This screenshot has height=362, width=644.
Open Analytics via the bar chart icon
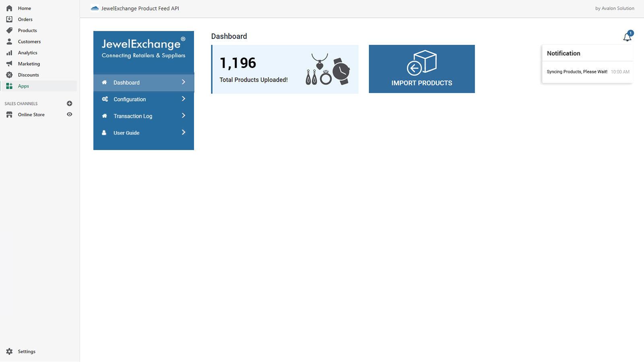(x=9, y=52)
